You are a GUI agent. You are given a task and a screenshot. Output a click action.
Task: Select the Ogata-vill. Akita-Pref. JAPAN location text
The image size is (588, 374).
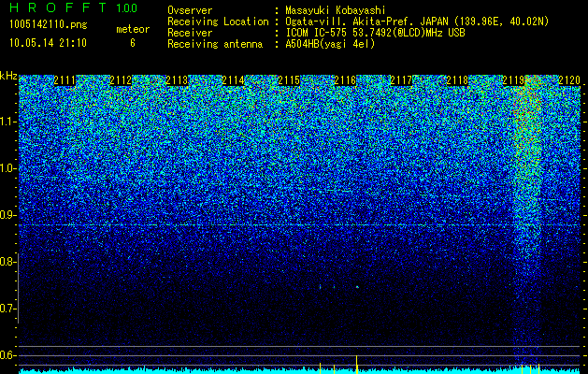(417, 22)
